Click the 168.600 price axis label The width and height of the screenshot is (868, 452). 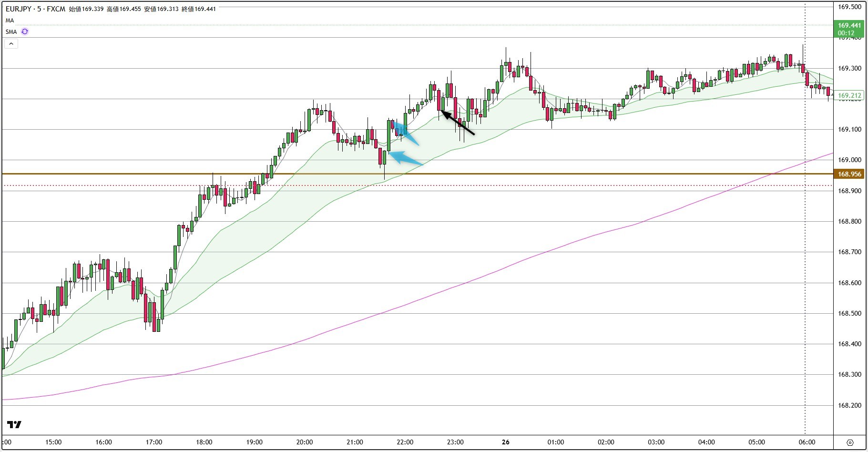pyautogui.click(x=849, y=283)
